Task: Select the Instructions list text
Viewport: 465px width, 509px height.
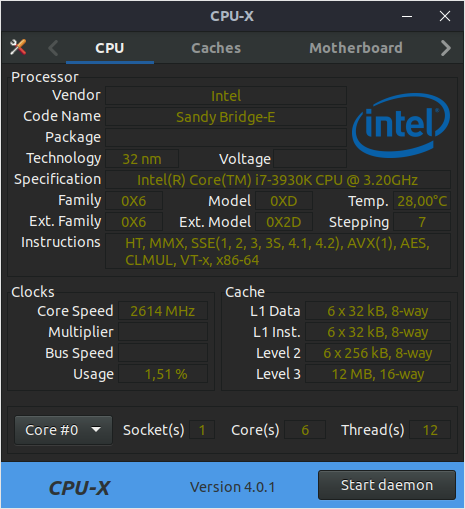Action: 278,251
